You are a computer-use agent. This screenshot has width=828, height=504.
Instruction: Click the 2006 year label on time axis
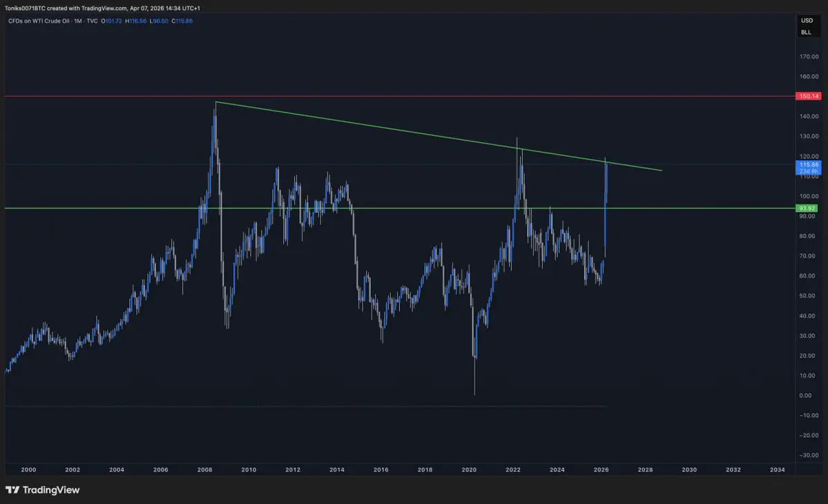pos(160,469)
